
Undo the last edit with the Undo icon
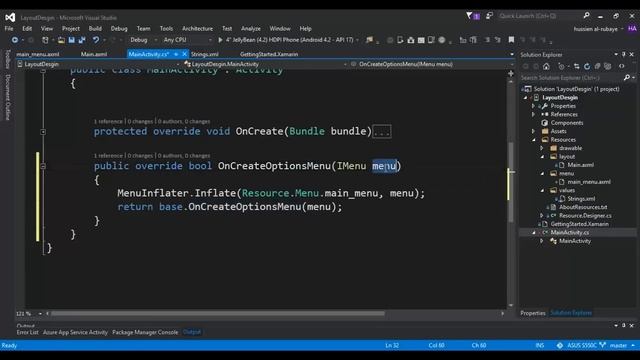[x=96, y=40]
